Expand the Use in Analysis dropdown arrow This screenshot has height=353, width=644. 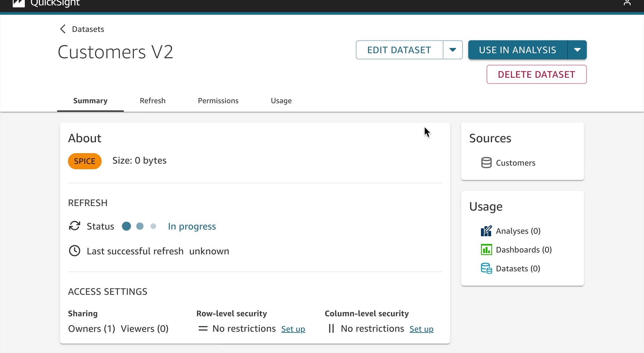pyautogui.click(x=577, y=50)
